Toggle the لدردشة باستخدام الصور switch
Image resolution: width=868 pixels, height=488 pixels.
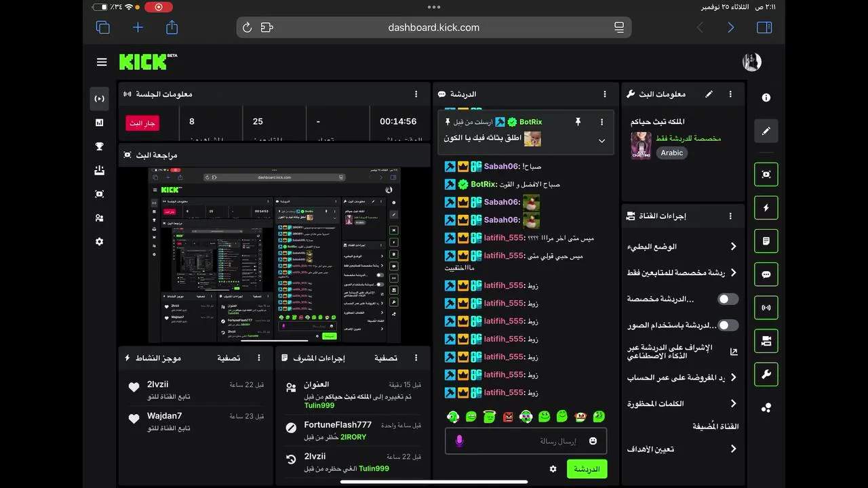click(x=728, y=325)
